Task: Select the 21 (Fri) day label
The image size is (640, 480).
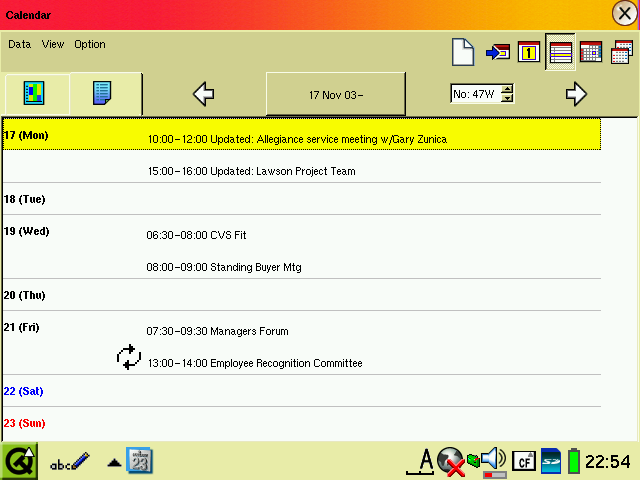Action: [x=22, y=327]
